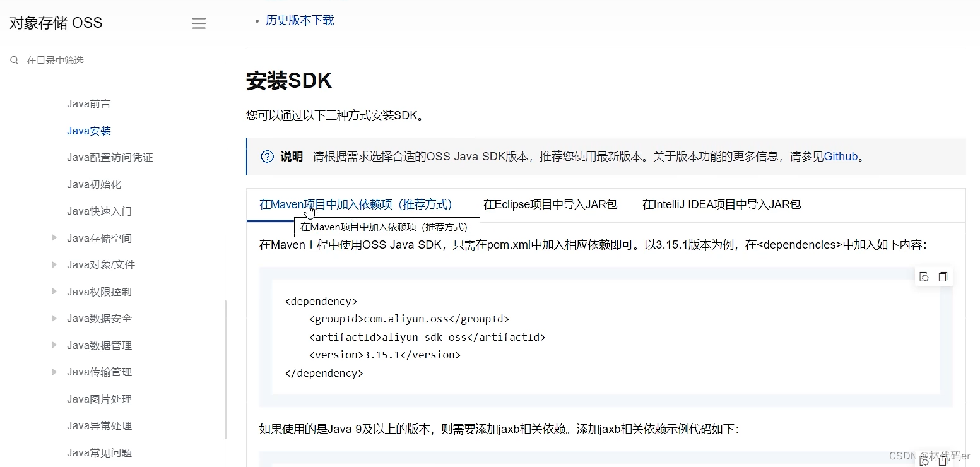
Task: Expand the Java存储空间 section
Action: [53, 238]
